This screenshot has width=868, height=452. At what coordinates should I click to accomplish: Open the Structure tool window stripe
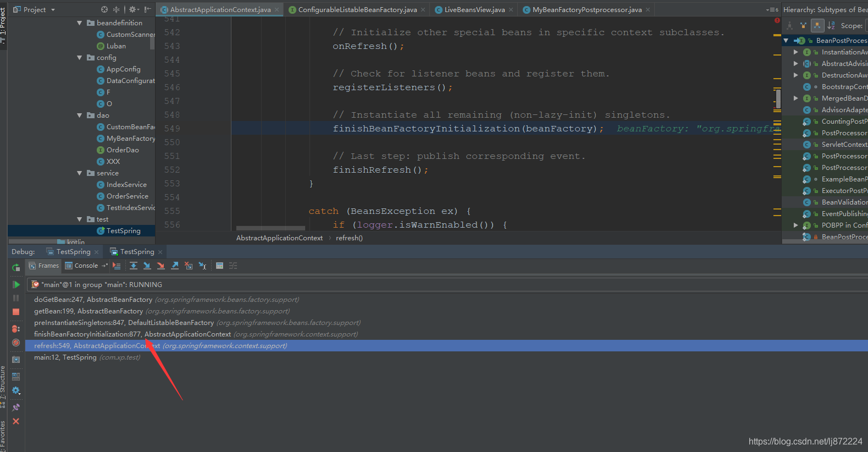click(x=3, y=387)
